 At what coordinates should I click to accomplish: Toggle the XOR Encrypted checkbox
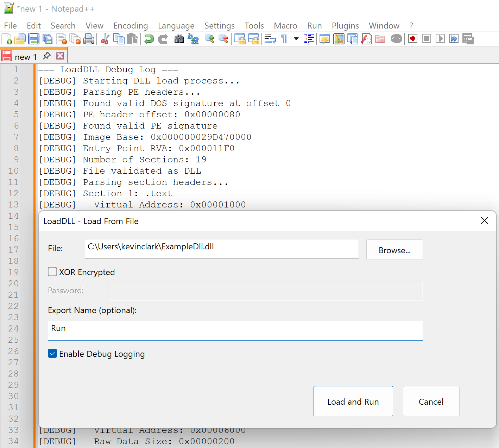tap(52, 272)
